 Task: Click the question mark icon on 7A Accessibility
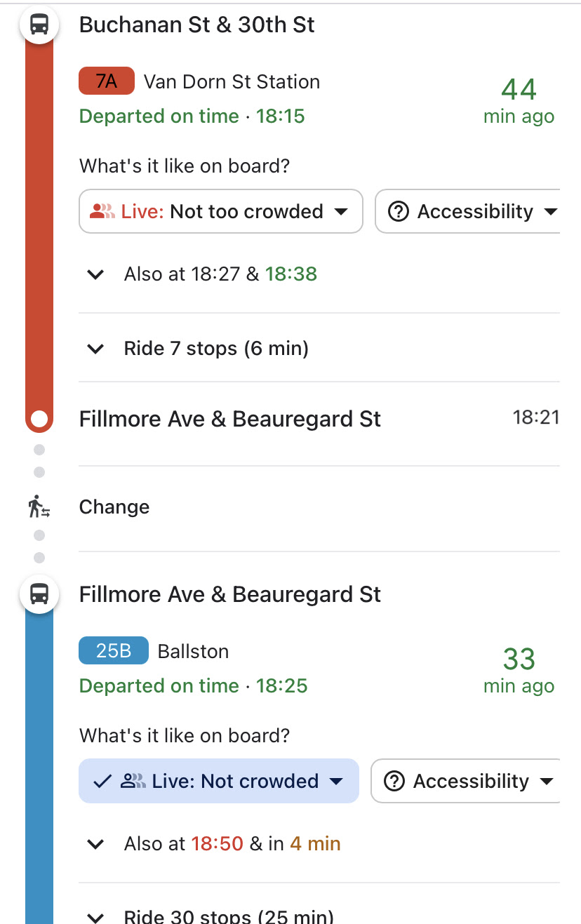coord(398,211)
